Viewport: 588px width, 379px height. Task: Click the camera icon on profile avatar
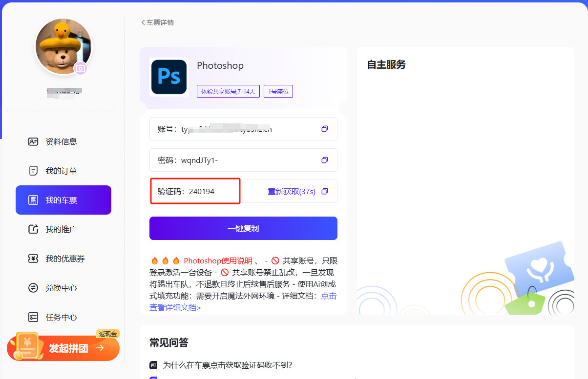click(81, 69)
